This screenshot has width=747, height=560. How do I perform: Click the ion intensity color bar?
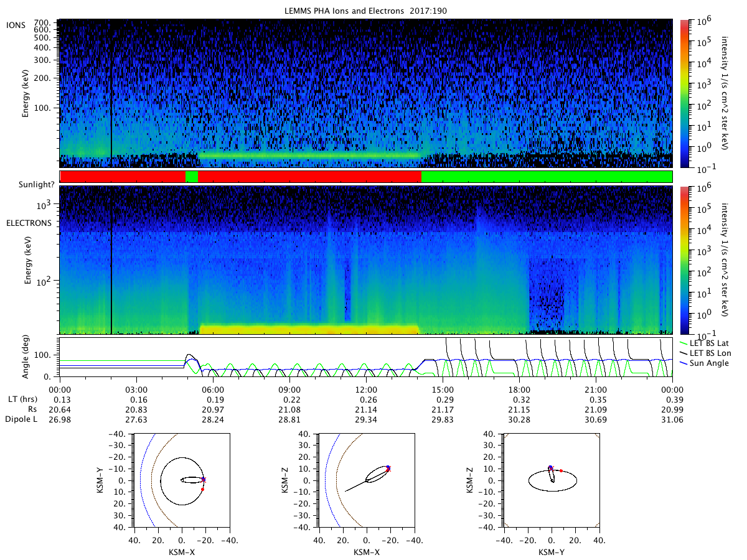pyautogui.click(x=684, y=93)
